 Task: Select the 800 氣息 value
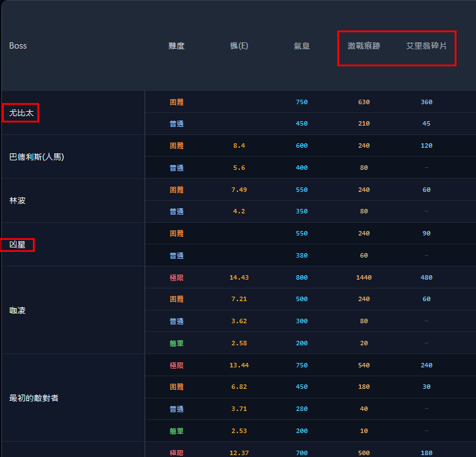(302, 278)
